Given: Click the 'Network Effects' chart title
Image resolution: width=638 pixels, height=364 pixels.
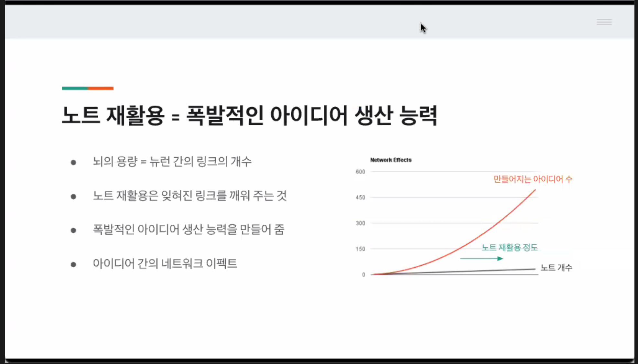Looking at the screenshot, I should [x=391, y=160].
